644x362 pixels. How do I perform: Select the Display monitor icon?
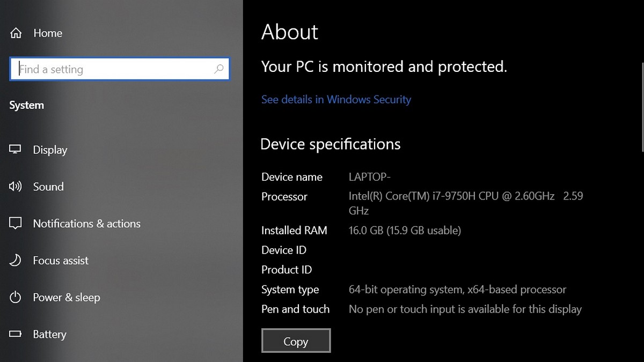[16, 150]
